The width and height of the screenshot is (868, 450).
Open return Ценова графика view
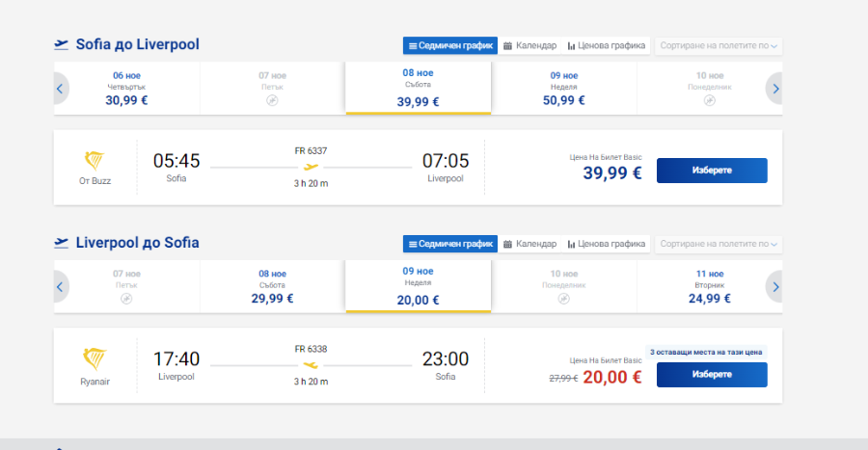pyautogui.click(x=607, y=244)
